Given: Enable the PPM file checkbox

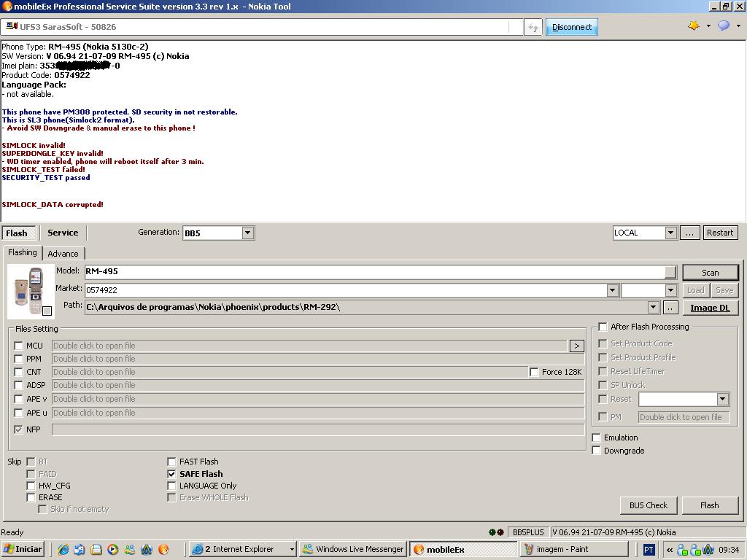Looking at the screenshot, I should pos(18,359).
